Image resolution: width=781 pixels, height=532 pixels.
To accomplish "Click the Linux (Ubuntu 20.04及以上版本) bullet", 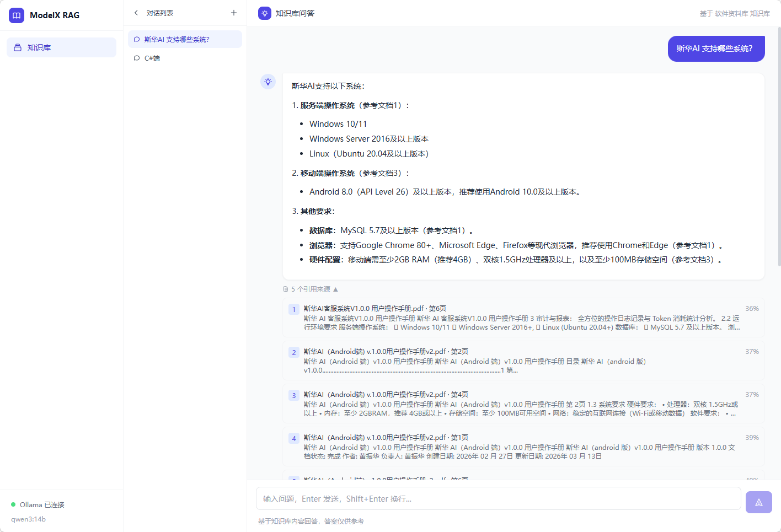I will [x=369, y=154].
